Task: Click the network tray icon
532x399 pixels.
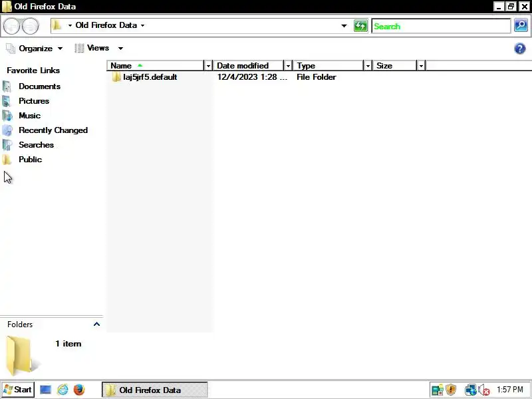Action: coord(438,390)
